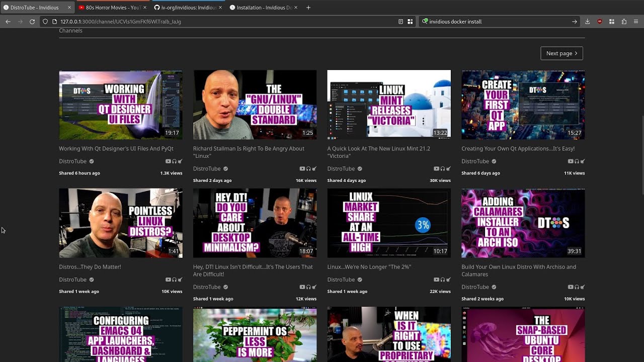Open title 'A Quick Look At The New Linux Mint 21.2'
The image size is (644, 362).
coord(380,152)
